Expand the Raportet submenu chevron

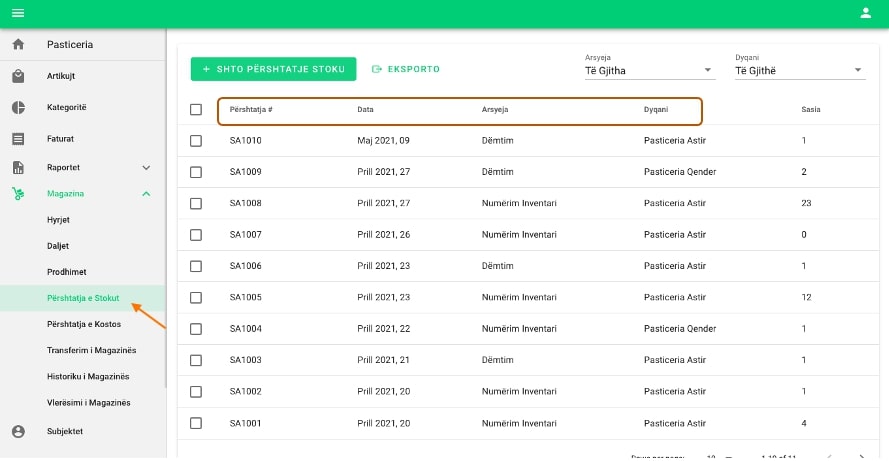[146, 168]
